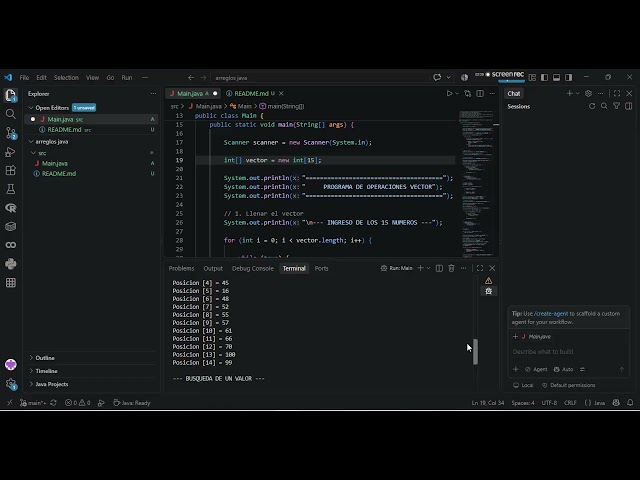Image resolution: width=640 pixels, height=480 pixels.
Task: Click the /create-agent link in the tip
Action: coord(551,313)
